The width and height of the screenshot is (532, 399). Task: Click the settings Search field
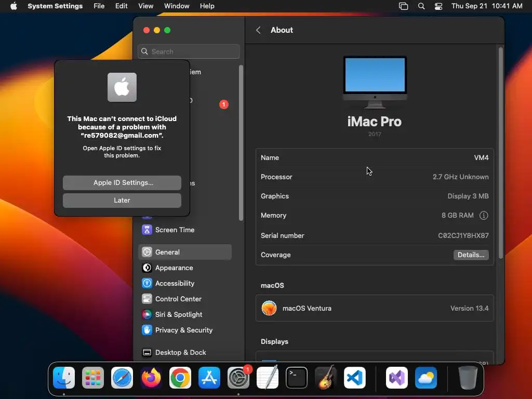point(189,51)
